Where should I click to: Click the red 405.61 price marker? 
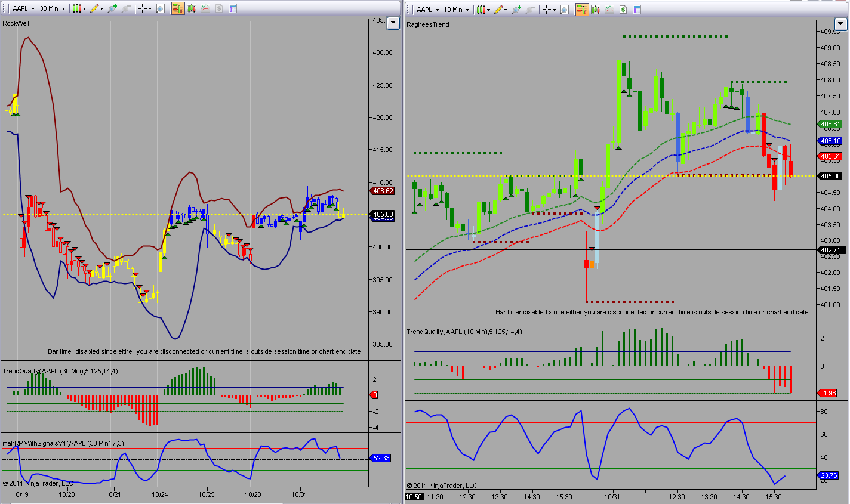click(830, 156)
